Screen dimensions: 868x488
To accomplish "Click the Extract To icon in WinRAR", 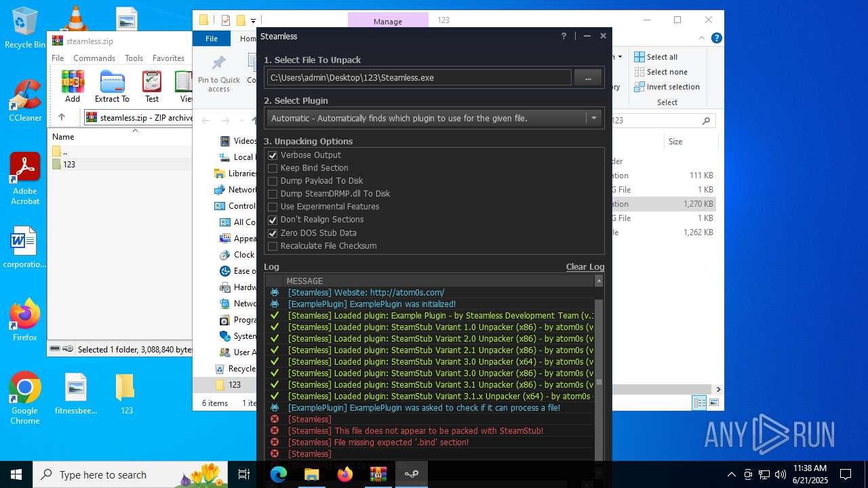I will [x=112, y=86].
